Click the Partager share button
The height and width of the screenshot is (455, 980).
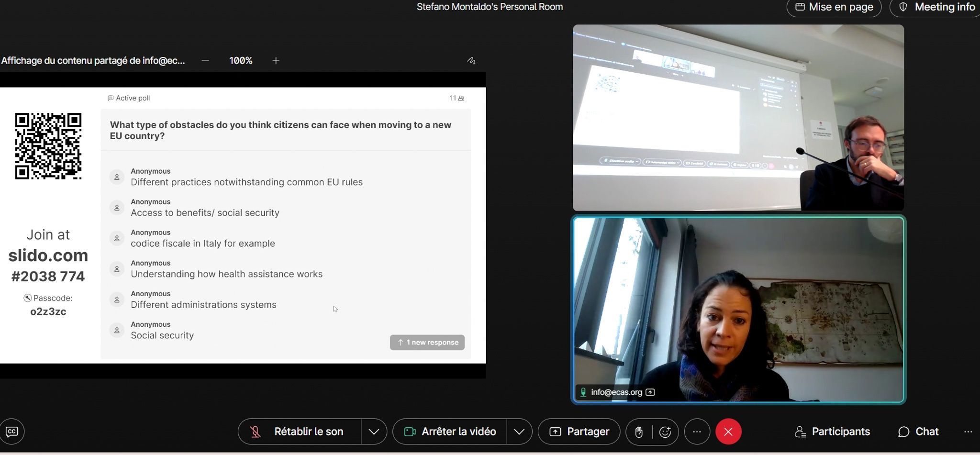(579, 432)
